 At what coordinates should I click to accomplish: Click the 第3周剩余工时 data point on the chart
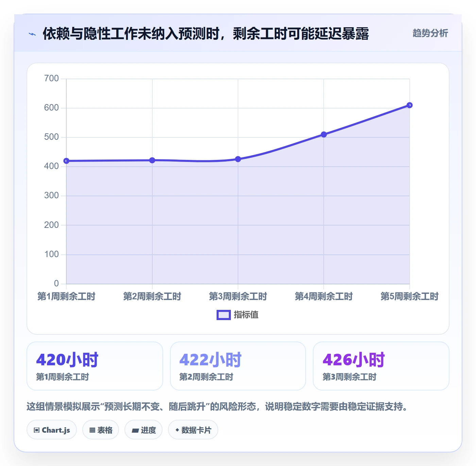(x=238, y=159)
